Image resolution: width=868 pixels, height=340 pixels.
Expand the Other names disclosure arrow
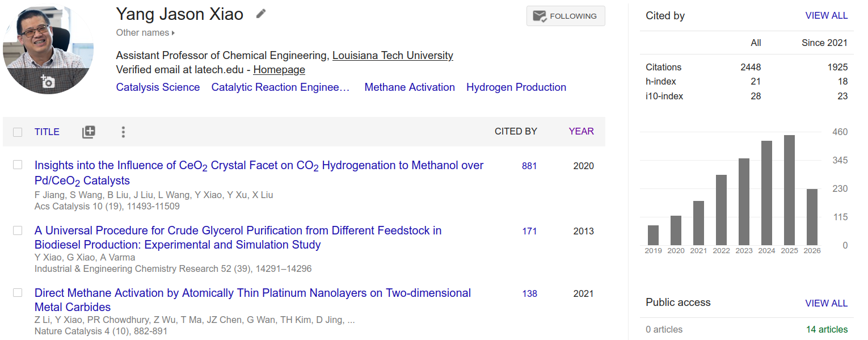tap(173, 33)
